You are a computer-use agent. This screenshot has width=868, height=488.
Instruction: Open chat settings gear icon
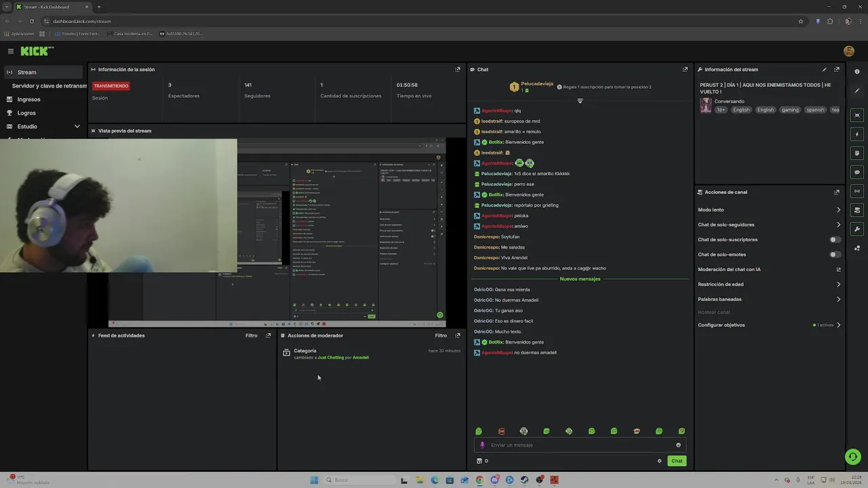[659, 461]
